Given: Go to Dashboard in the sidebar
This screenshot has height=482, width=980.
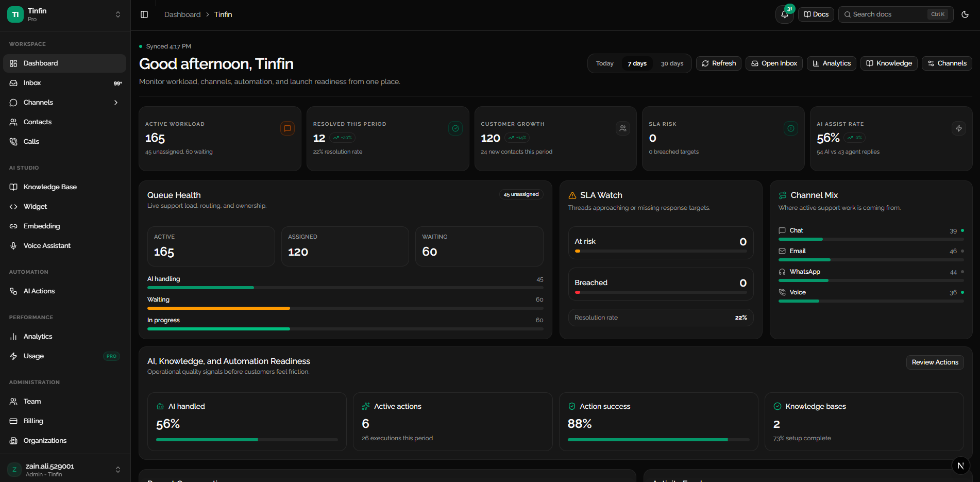Looking at the screenshot, I should tap(65, 63).
